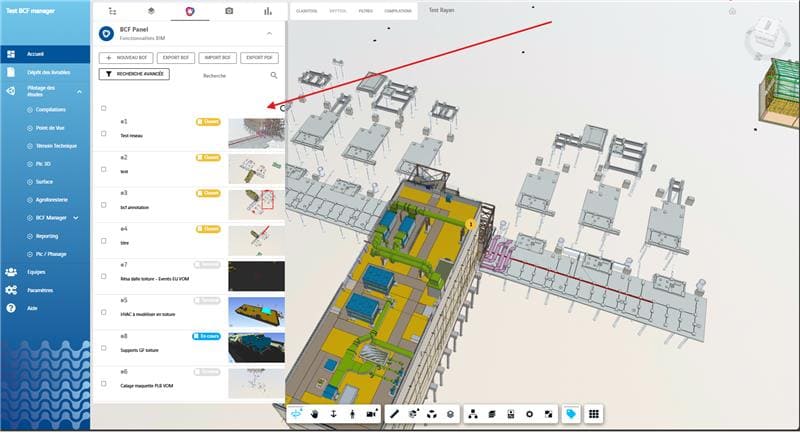Open the bar chart statistics panel
The image size is (800, 433).
click(267, 11)
